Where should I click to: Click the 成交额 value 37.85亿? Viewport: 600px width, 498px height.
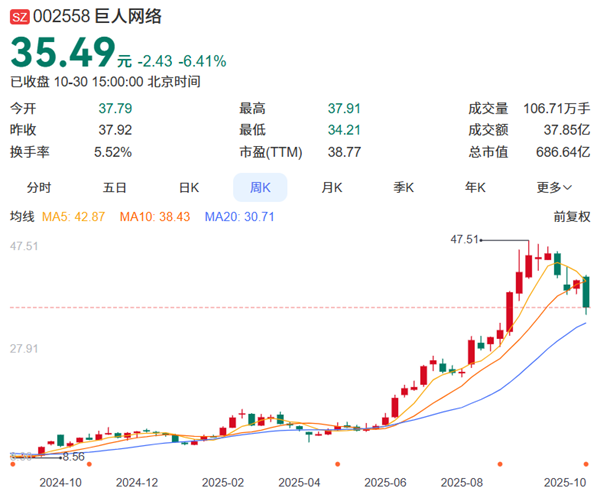[567, 130]
